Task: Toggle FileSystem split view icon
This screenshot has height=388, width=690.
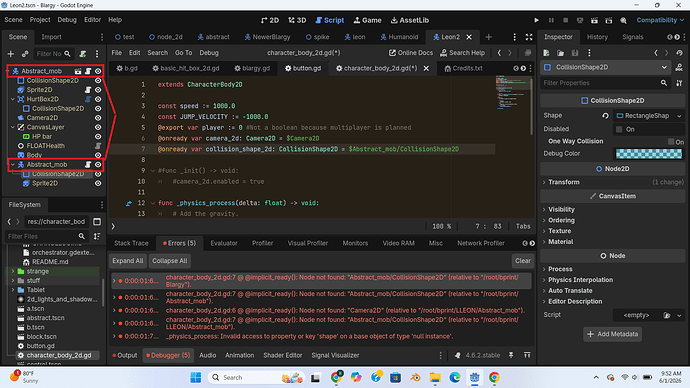Action: [97, 221]
